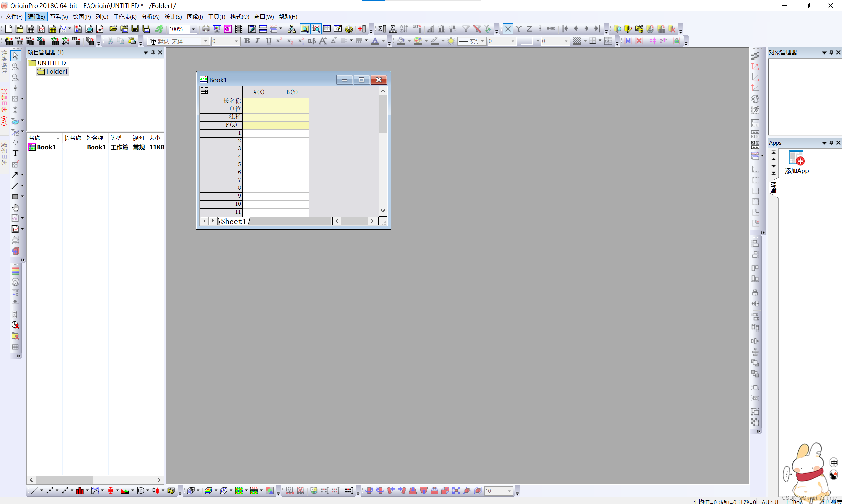Click the Print icon in the toolbar
The image size is (842, 504).
[x=206, y=29]
